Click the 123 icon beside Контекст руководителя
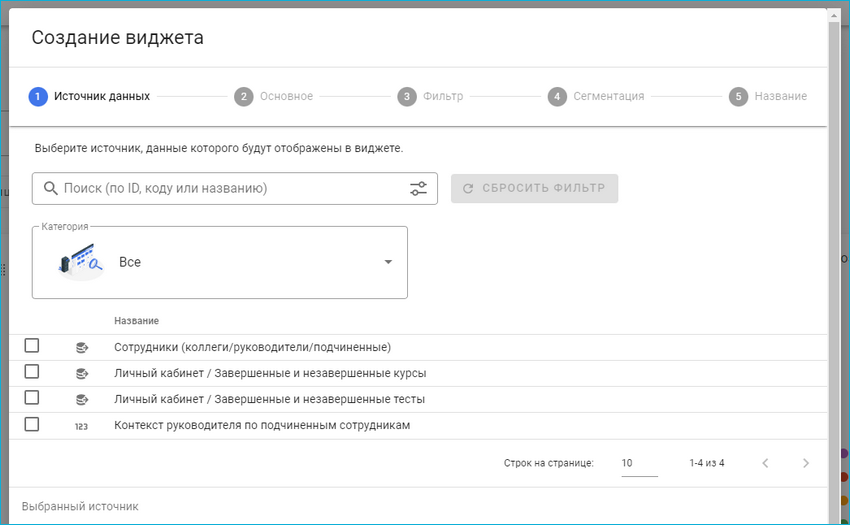Viewport: 850px width, 525px height. tap(82, 425)
